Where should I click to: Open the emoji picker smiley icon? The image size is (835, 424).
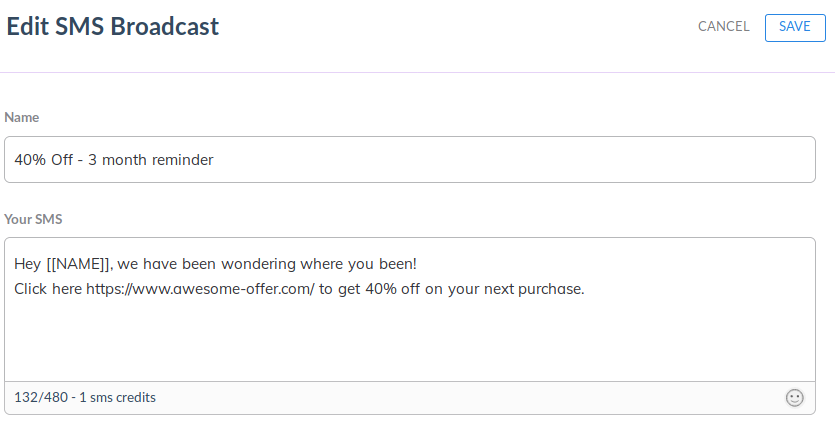(795, 398)
